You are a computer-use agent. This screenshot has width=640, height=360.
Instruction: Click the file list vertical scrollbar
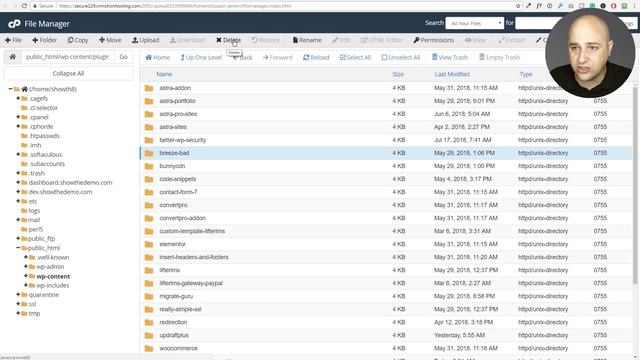[635, 184]
